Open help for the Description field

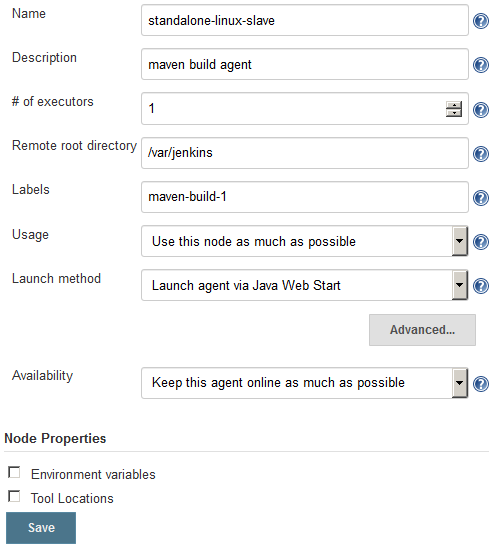click(481, 65)
